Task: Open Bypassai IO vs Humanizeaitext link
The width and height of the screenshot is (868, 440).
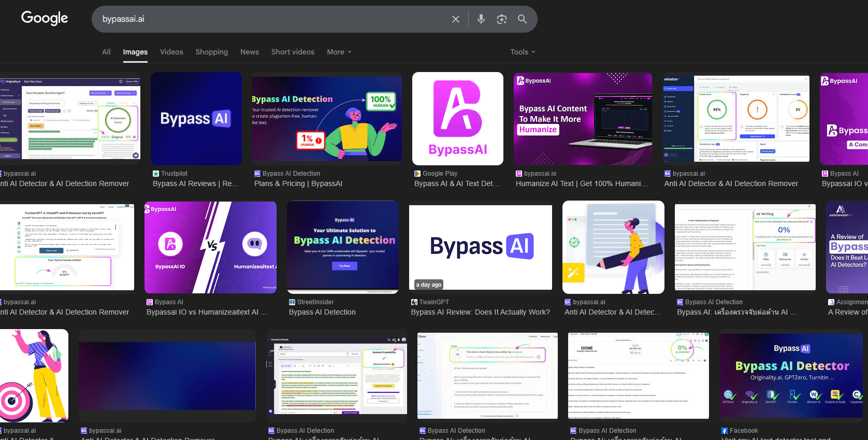Action: (207, 312)
